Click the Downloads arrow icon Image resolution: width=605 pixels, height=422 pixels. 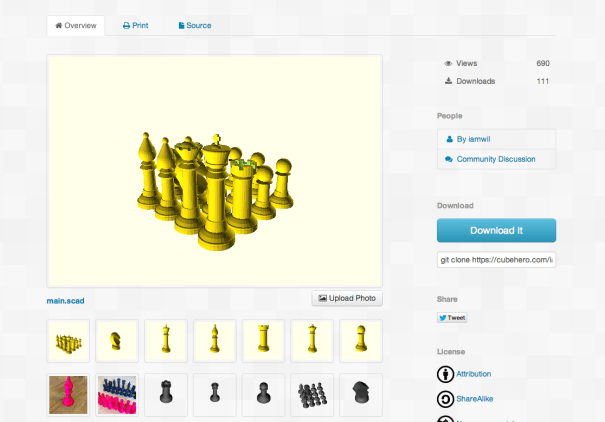[x=448, y=81]
